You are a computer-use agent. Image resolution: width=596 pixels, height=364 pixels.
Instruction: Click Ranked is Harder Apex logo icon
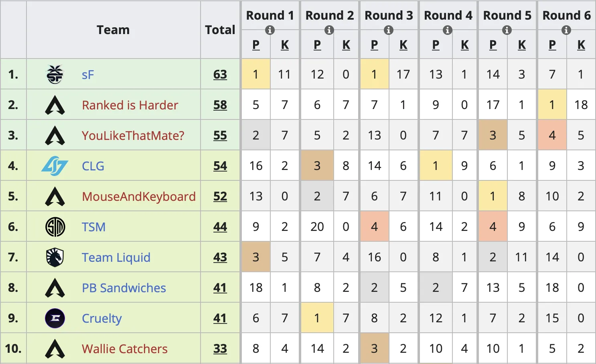tap(55, 105)
